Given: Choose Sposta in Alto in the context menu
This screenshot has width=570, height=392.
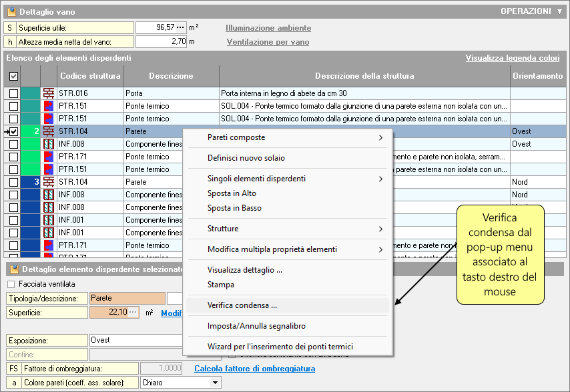Looking at the screenshot, I should click(x=232, y=193).
